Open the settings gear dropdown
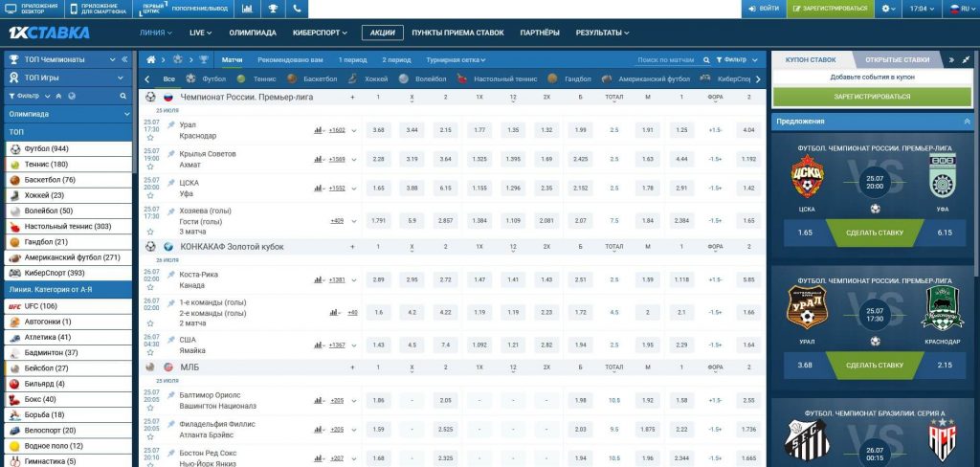Image resolution: width=980 pixels, height=467 pixels. coord(888,9)
